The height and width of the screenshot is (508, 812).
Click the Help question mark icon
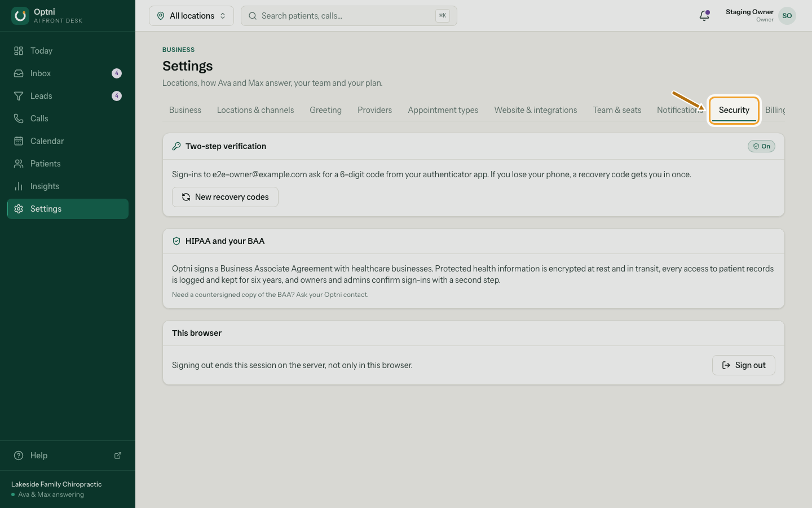tap(19, 456)
